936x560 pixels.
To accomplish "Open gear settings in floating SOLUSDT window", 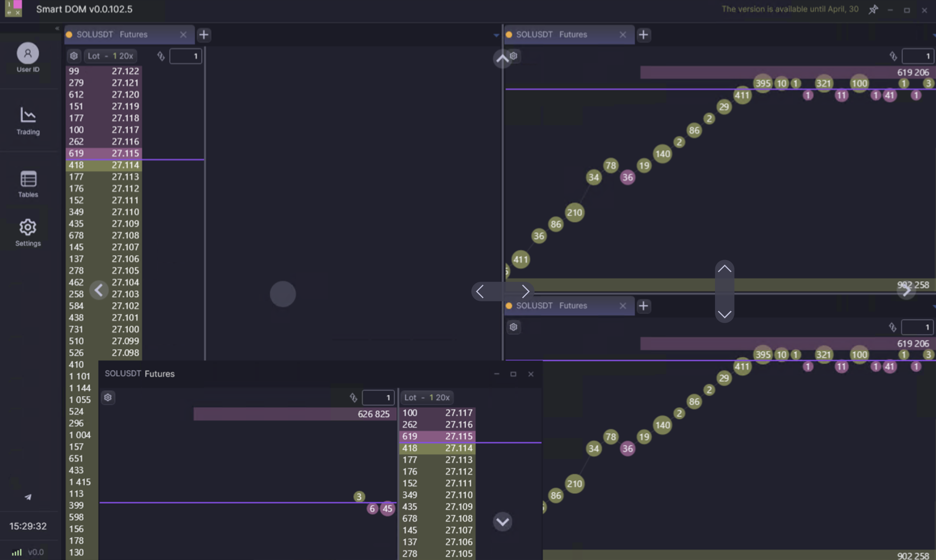I will click(x=108, y=397).
